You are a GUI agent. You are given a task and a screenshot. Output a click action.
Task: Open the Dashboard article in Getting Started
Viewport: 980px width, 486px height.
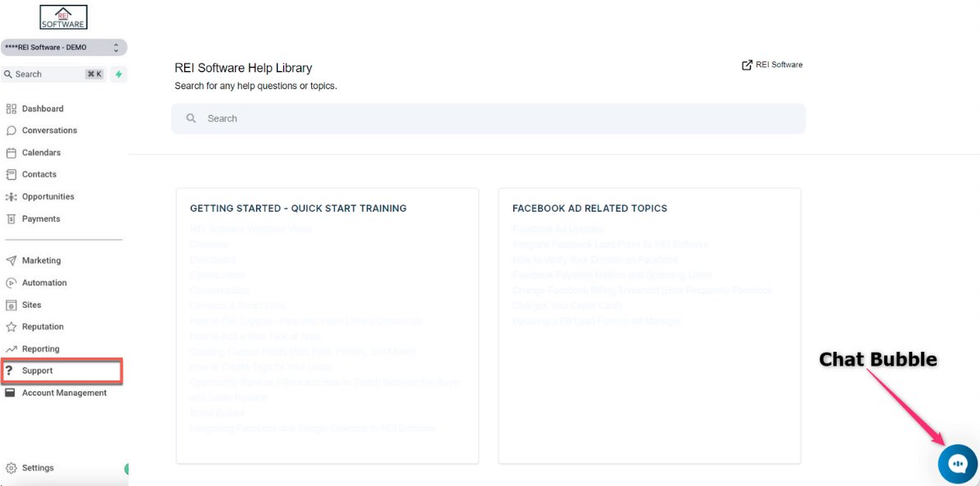(213, 259)
